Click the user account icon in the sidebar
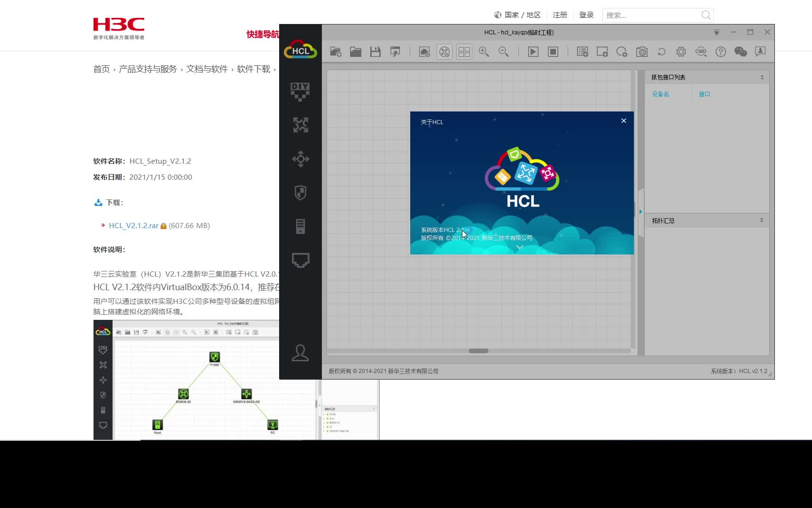 pyautogui.click(x=300, y=353)
